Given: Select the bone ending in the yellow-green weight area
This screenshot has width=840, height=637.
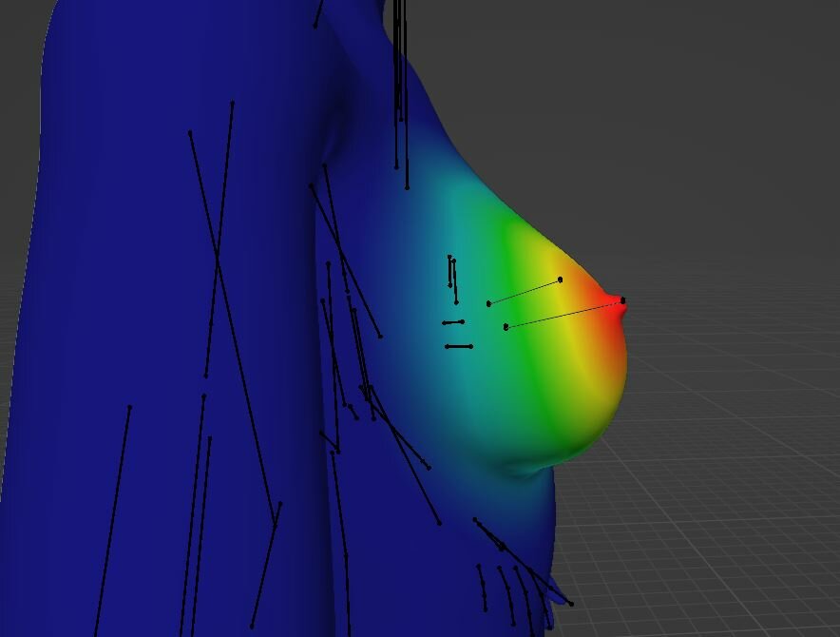Looking at the screenshot, I should point(525,292).
